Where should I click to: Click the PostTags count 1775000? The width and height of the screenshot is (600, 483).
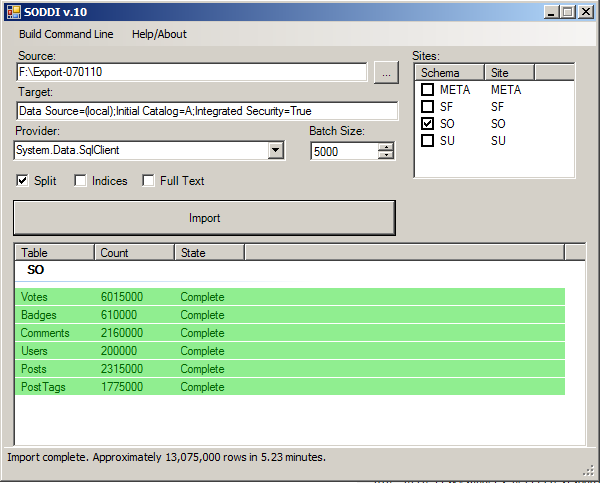click(x=122, y=387)
